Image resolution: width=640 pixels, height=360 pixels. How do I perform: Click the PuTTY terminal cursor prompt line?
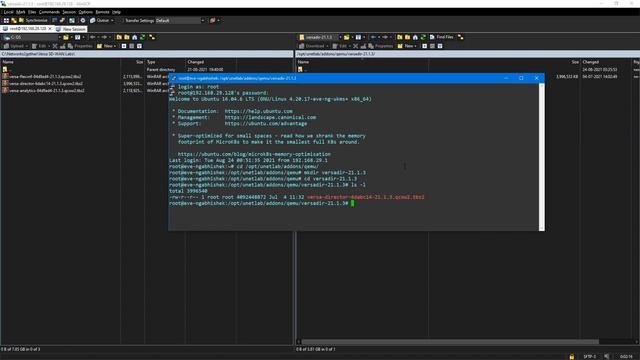pos(262,203)
